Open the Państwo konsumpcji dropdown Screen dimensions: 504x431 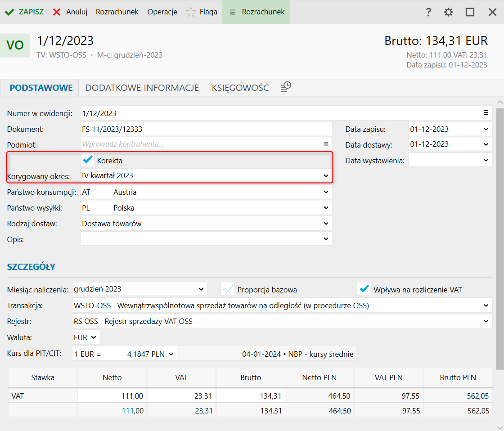tap(326, 192)
